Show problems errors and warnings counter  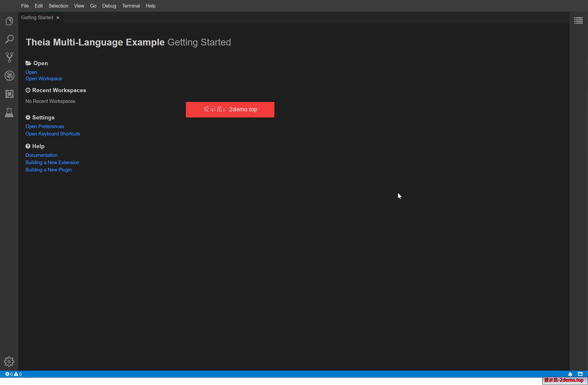14,374
